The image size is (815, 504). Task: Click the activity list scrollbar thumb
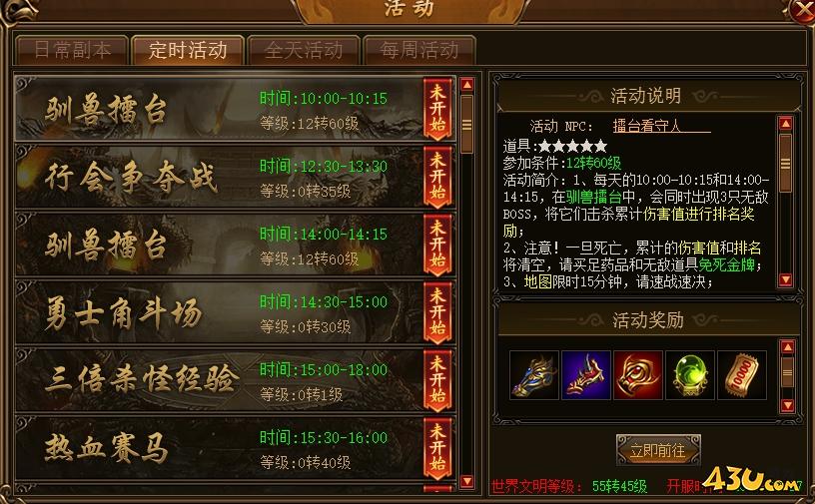pos(466,124)
